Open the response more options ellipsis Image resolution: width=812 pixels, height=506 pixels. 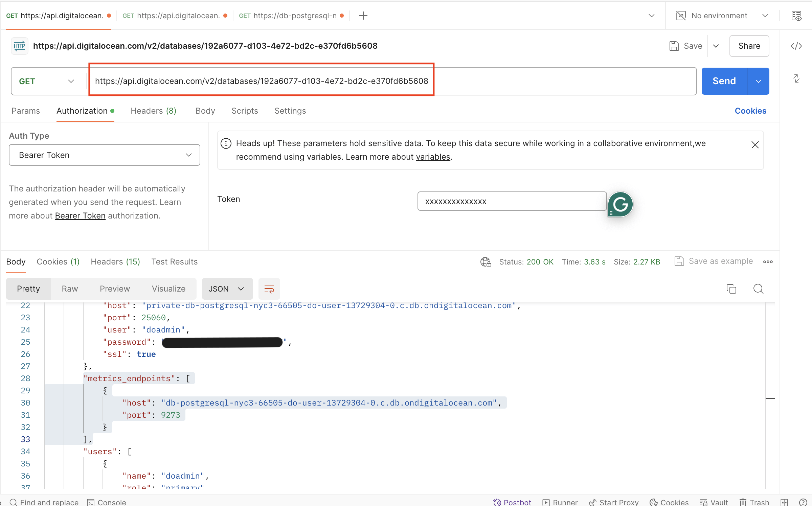click(x=768, y=262)
